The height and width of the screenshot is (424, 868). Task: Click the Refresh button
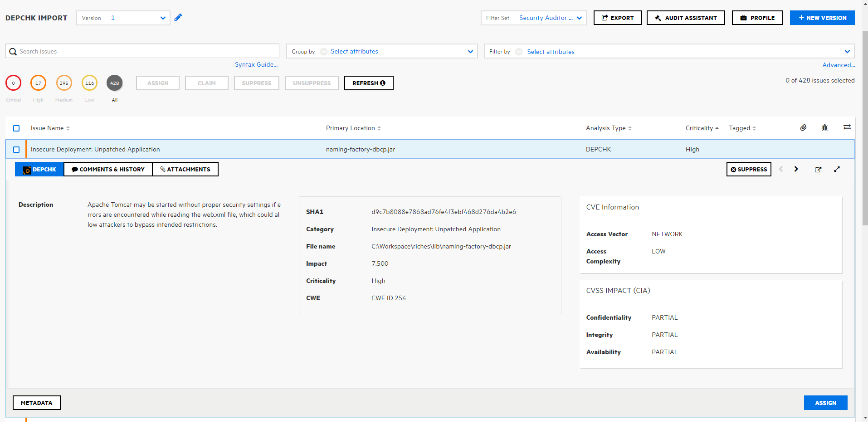pyautogui.click(x=369, y=83)
